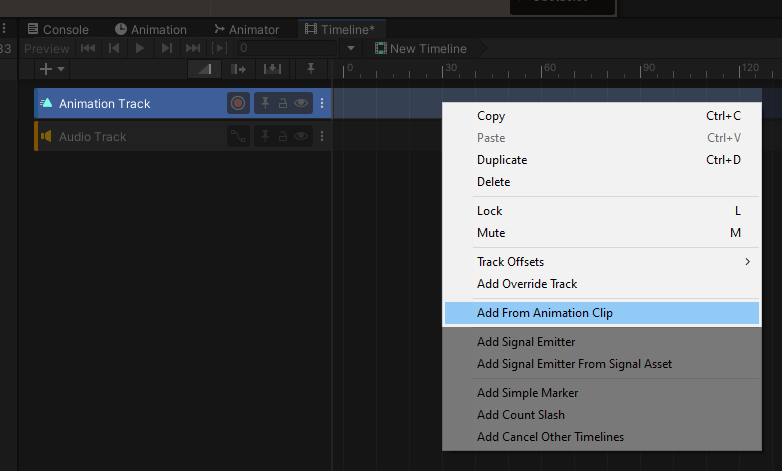Enable Ripple edit mode in Timeline toolbar
Image resolution: width=782 pixels, height=471 pixels.
click(x=238, y=69)
